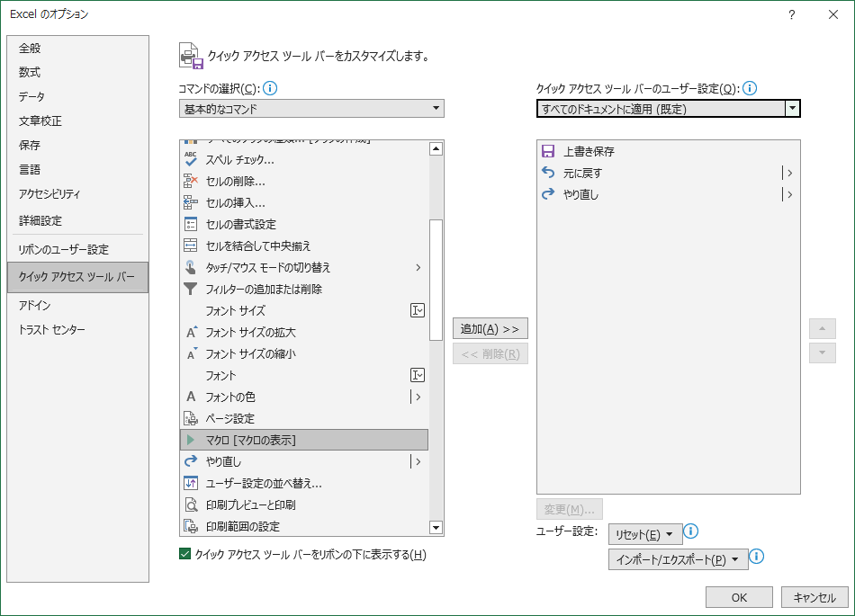The image size is (855, 616).
Task: Toggle クイック アクセス ツール バーをリボンの下に表示する checkbox
Action: (x=184, y=555)
